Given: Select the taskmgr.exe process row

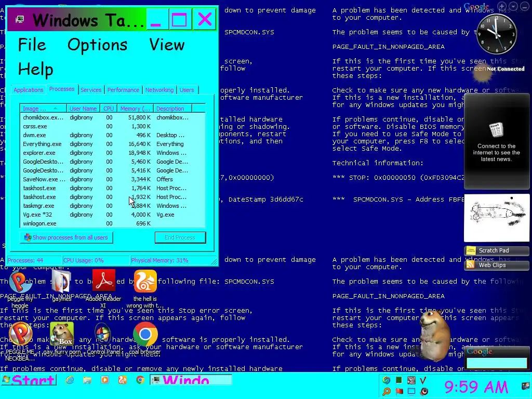Looking at the screenshot, I should [x=113, y=206].
